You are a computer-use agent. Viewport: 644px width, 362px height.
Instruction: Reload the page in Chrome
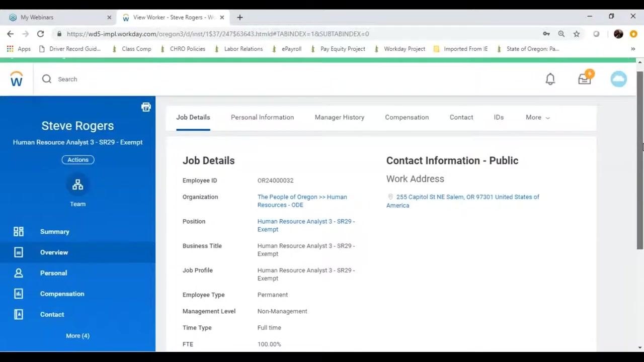click(x=40, y=34)
